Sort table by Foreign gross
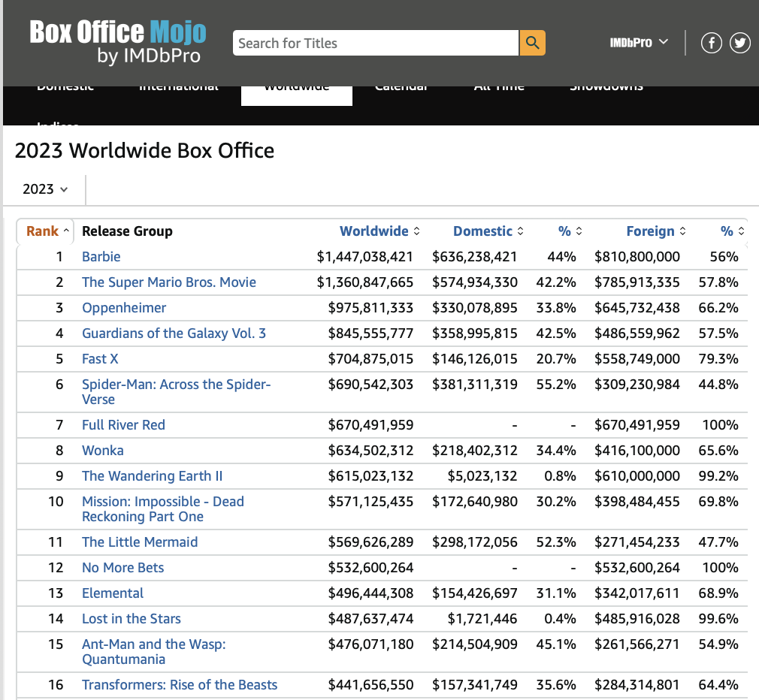The width and height of the screenshot is (759, 700). pos(655,231)
